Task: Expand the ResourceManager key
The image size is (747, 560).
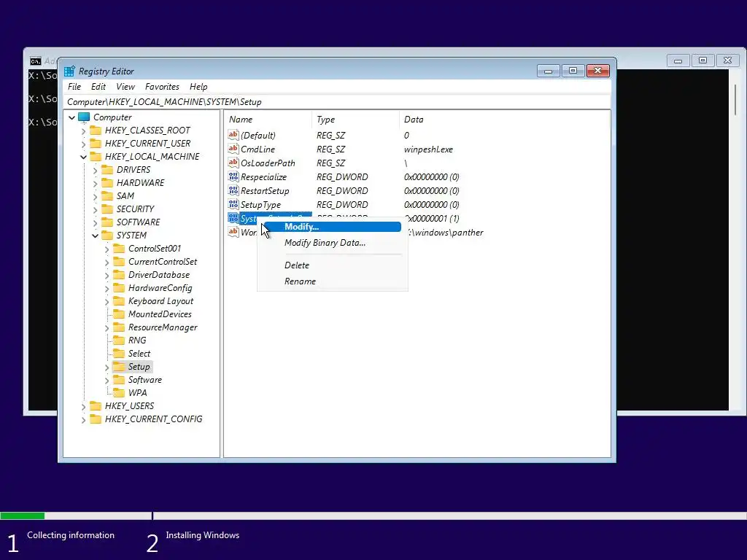Action: 107,327
